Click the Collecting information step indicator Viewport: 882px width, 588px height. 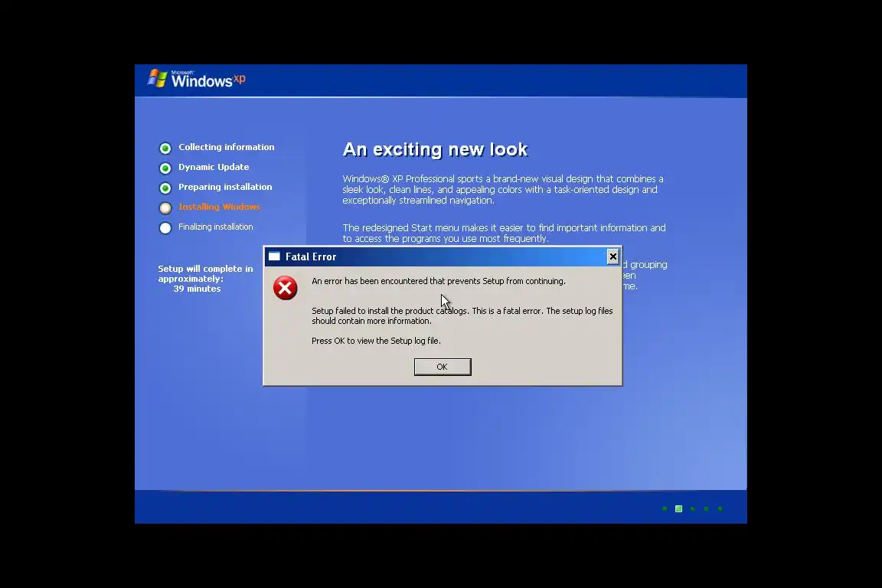coord(165,149)
